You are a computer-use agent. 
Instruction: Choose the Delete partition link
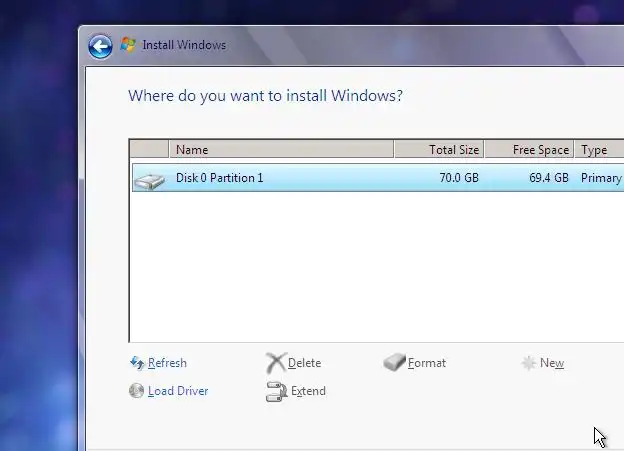click(304, 363)
